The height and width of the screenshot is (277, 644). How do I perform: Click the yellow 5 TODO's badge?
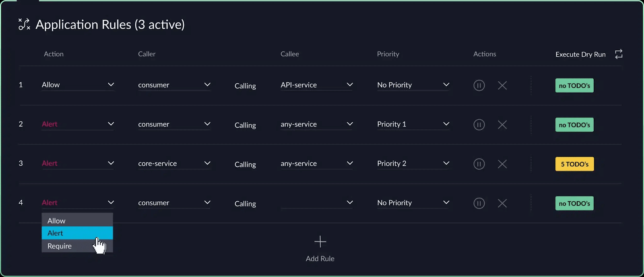click(x=574, y=164)
